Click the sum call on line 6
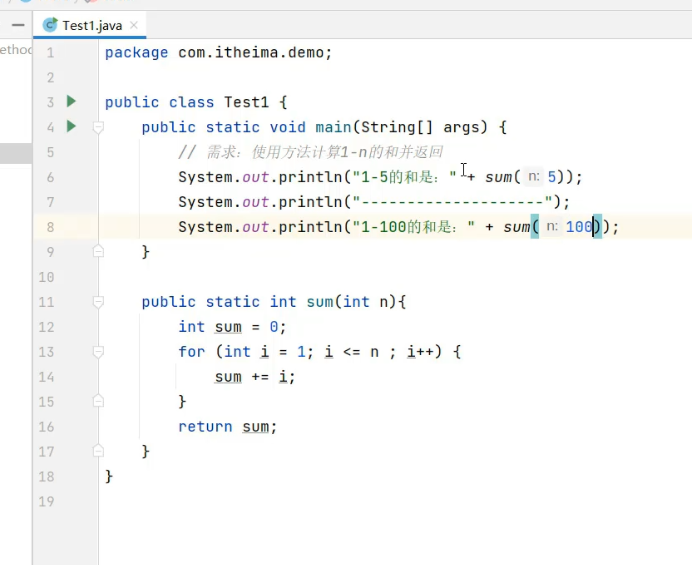Viewport: 692px width, 565px height. coord(499,177)
